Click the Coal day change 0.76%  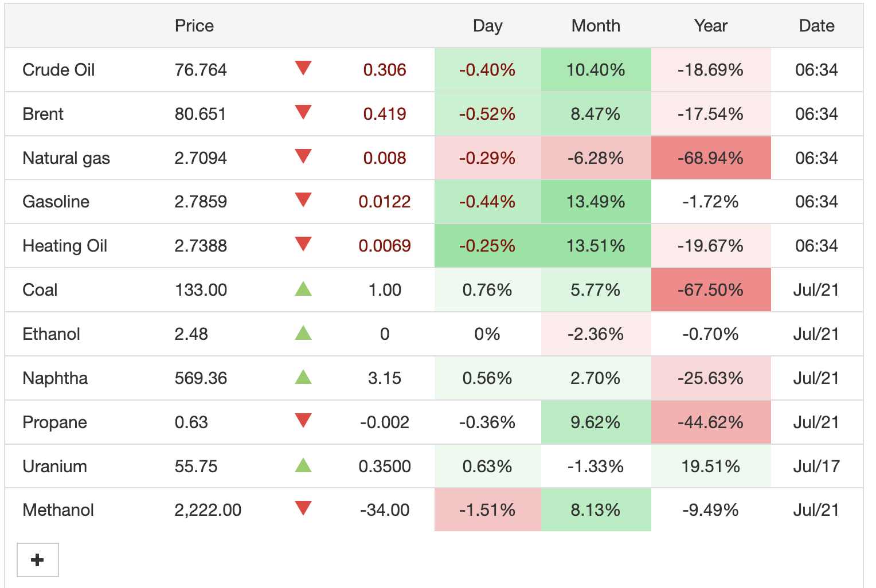coord(487,290)
